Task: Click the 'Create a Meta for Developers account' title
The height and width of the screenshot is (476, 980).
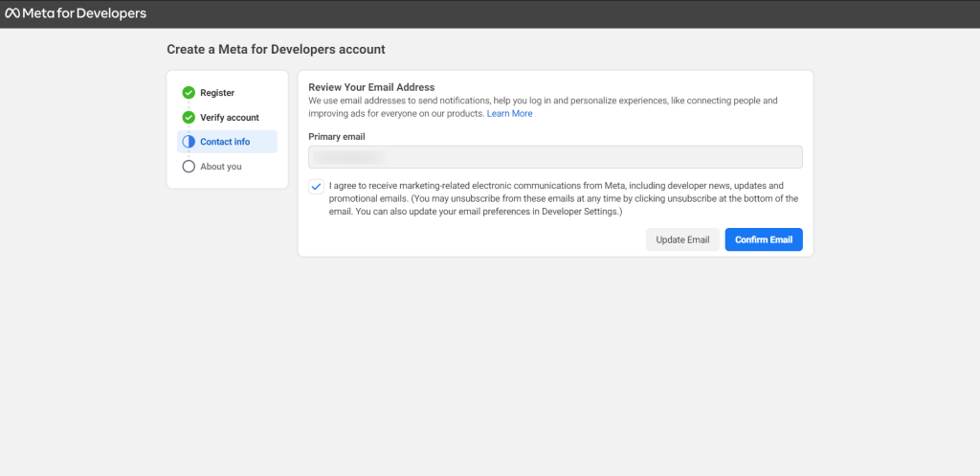Action: coord(277,50)
